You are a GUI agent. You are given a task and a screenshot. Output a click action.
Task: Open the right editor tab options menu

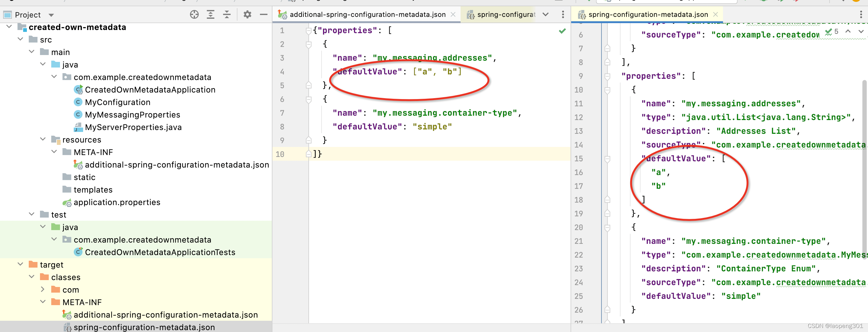tap(861, 14)
